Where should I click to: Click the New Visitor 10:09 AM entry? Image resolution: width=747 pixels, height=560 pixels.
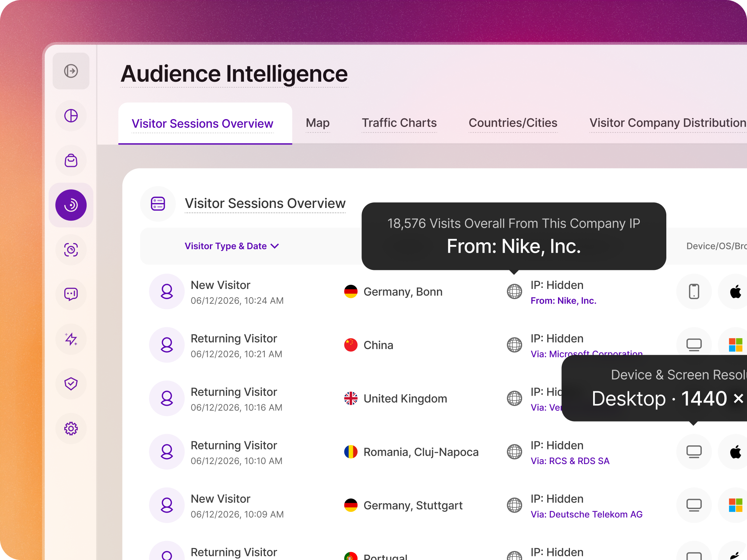pos(237,506)
